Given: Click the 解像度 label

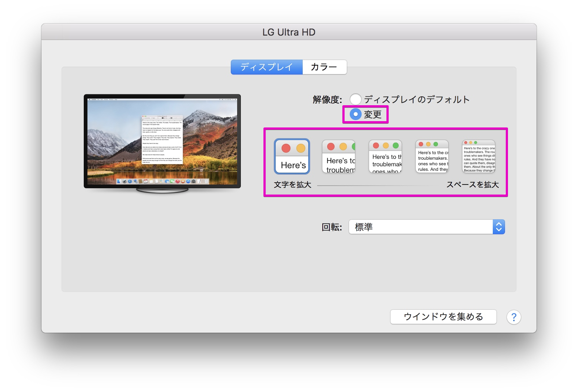Looking at the screenshot, I should tap(327, 99).
